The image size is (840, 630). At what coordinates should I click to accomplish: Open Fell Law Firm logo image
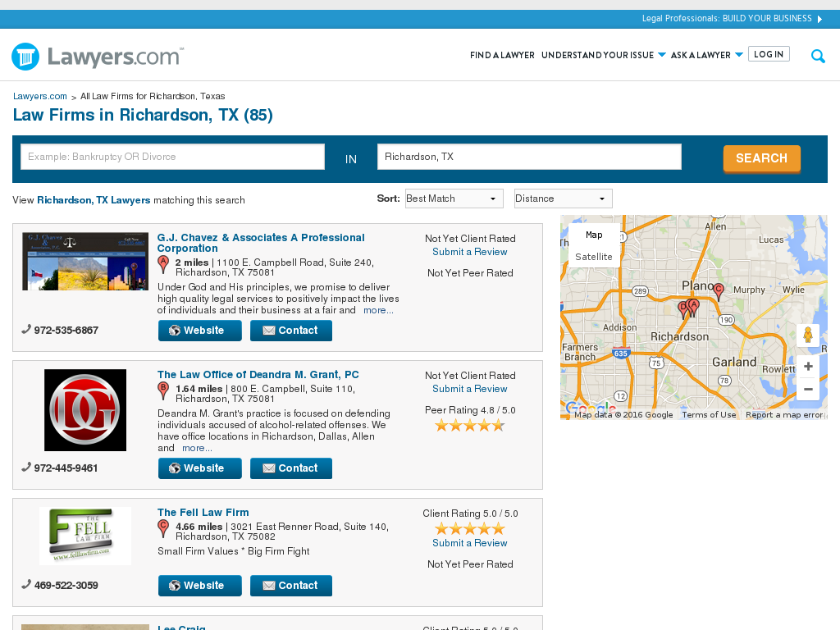pos(85,536)
